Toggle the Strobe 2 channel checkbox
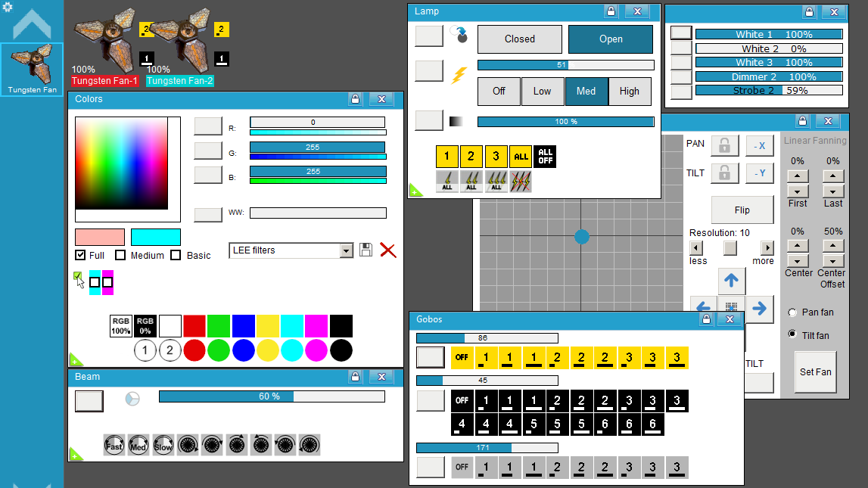Image resolution: width=868 pixels, height=488 pixels. pos(681,92)
